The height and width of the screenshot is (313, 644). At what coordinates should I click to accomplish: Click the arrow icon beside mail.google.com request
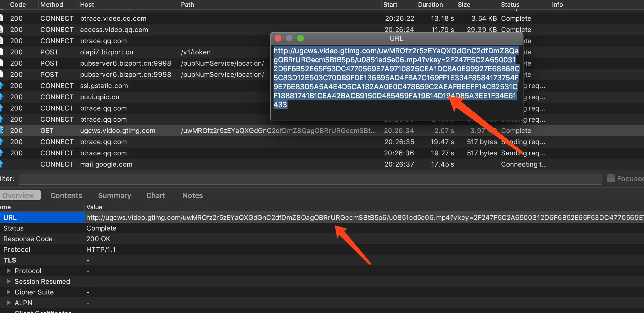(x=1, y=164)
